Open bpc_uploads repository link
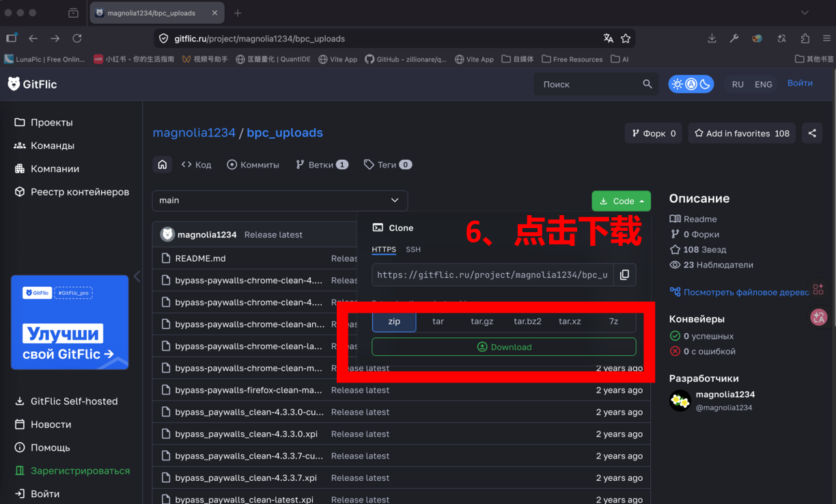 [285, 132]
